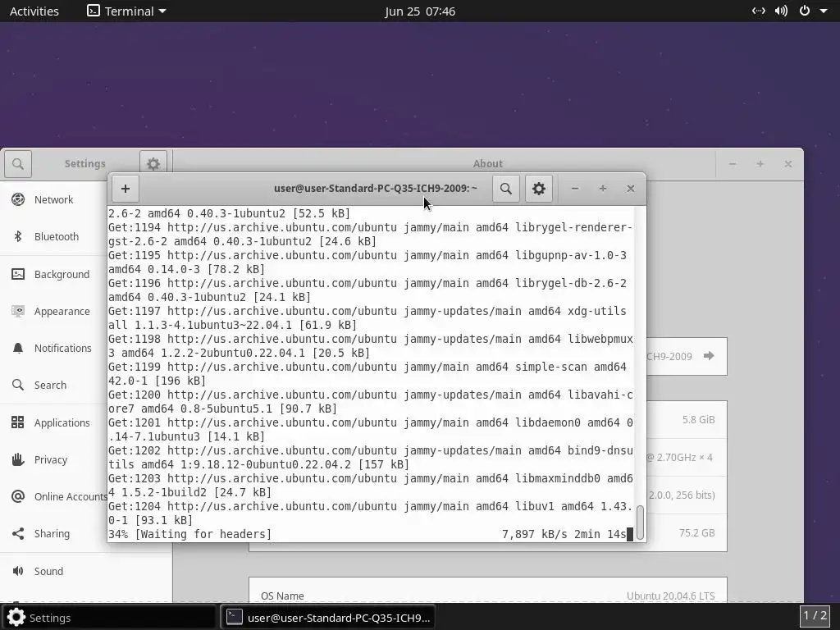Screen dimensions: 840x630
Task: Click the Get:1202 bind9-dnsutils terminal line
Action: click(371, 458)
